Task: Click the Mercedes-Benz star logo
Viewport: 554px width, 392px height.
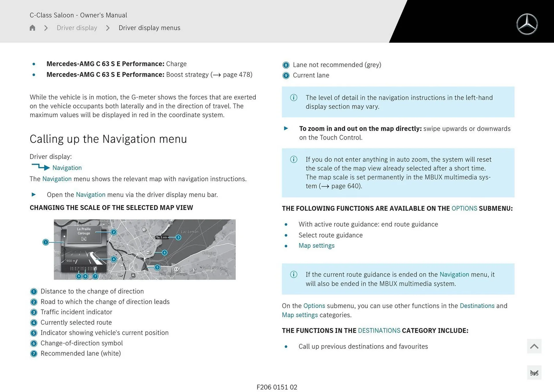Action: pos(527,24)
